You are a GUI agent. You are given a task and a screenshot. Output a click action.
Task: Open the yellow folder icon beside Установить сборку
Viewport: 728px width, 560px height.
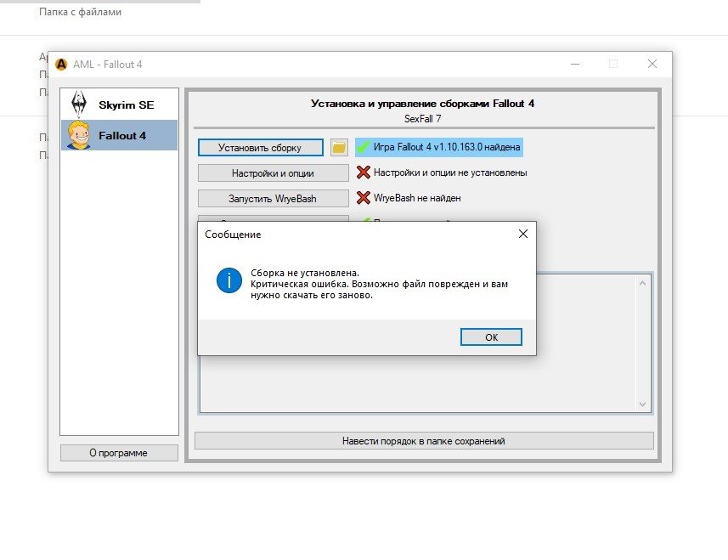[x=339, y=148]
